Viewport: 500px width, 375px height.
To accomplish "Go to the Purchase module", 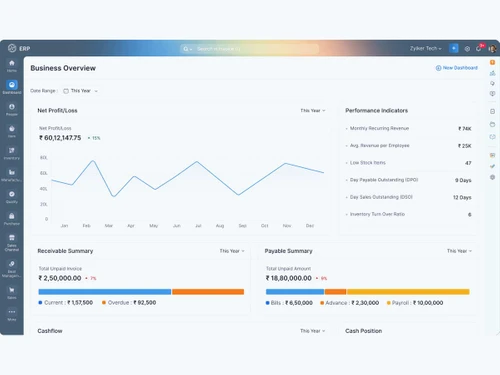I will tap(12, 219).
